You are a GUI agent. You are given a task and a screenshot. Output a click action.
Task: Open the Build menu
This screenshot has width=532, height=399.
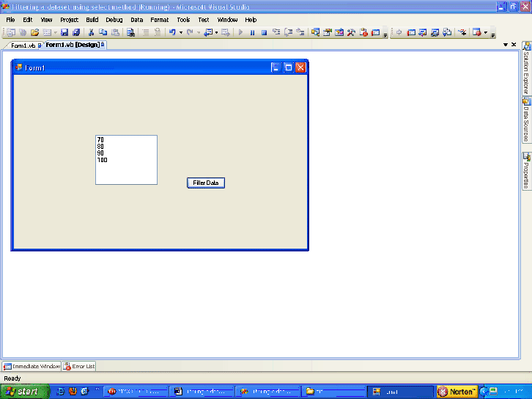point(92,20)
